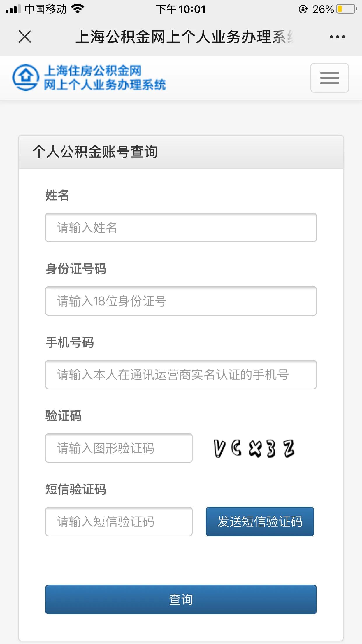Image resolution: width=362 pixels, height=644 pixels.
Task: Submit the form with 查询 button
Action: [181, 599]
